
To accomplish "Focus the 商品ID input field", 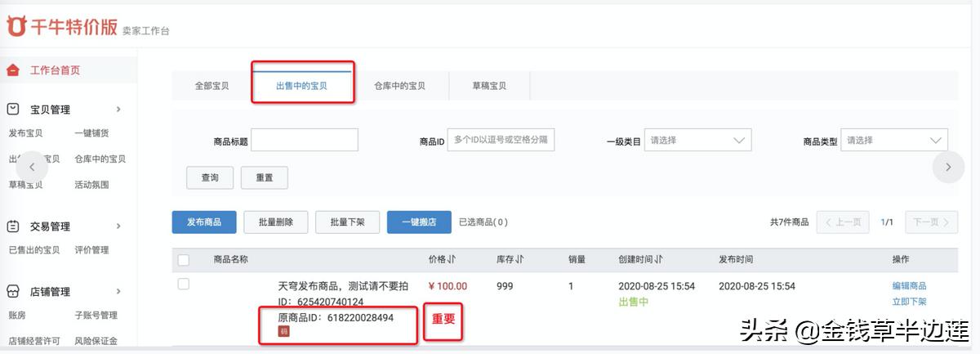I will 501,140.
